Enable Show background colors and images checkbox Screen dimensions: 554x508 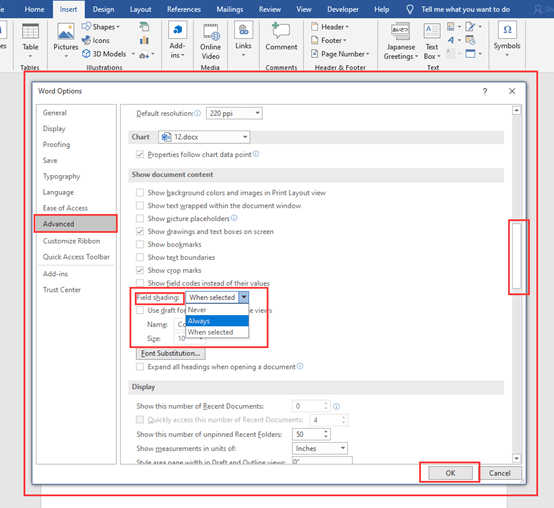(140, 193)
